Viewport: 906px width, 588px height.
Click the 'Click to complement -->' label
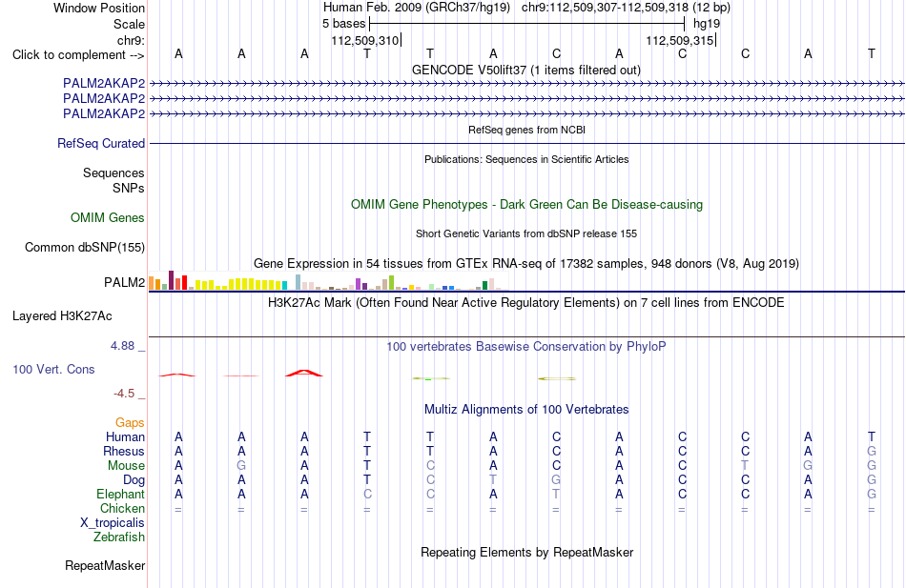[x=78, y=55]
